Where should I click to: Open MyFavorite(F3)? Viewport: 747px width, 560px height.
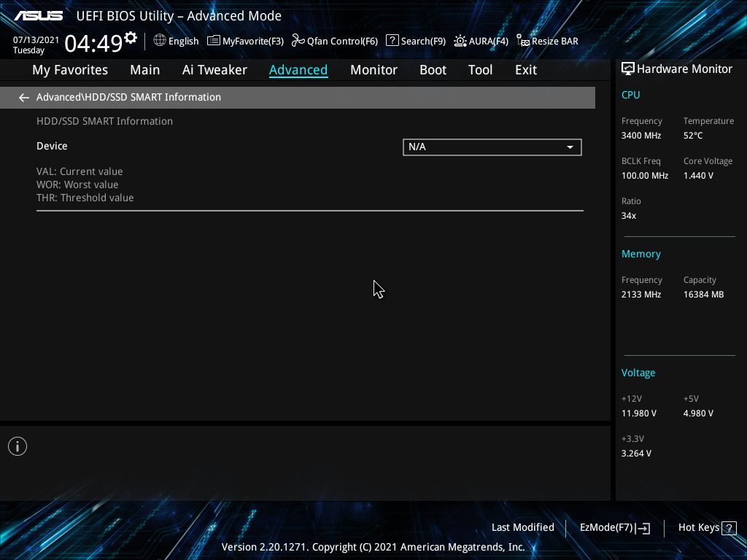[245, 41]
